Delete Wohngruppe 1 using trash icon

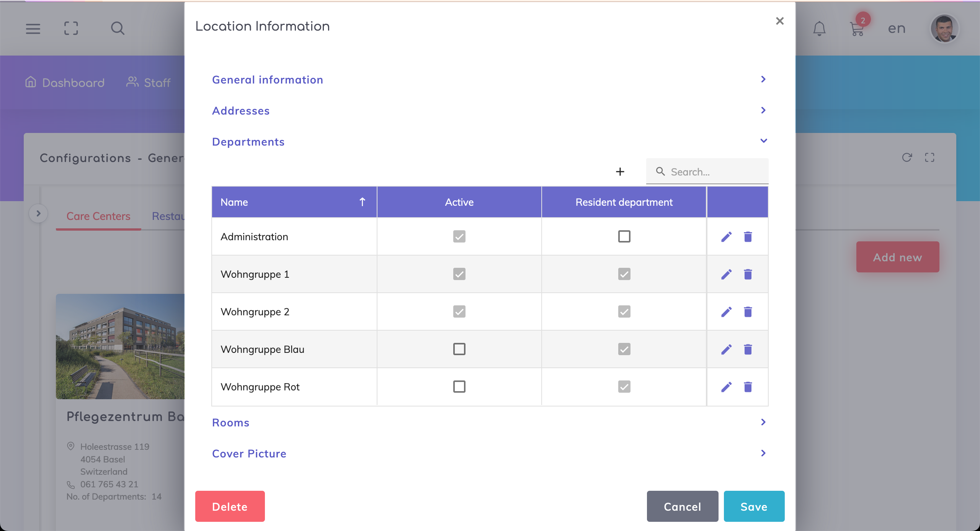748,274
